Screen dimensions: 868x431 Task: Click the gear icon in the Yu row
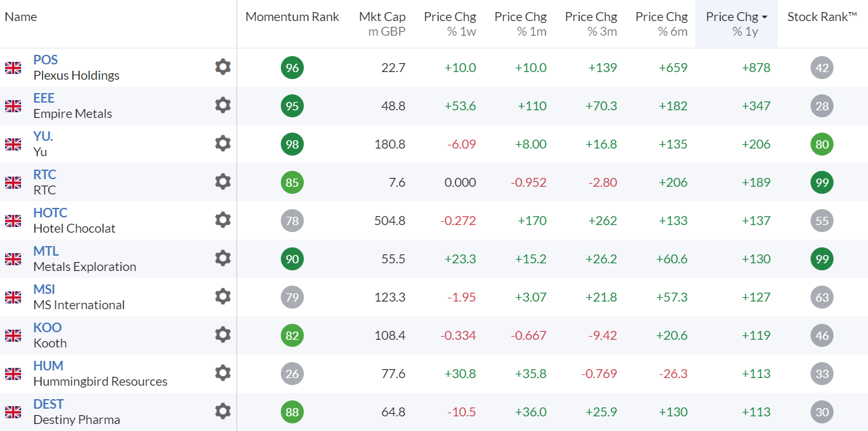(x=223, y=143)
